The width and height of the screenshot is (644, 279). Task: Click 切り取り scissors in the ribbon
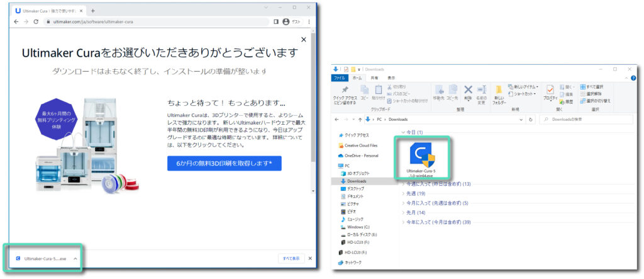coord(397,87)
